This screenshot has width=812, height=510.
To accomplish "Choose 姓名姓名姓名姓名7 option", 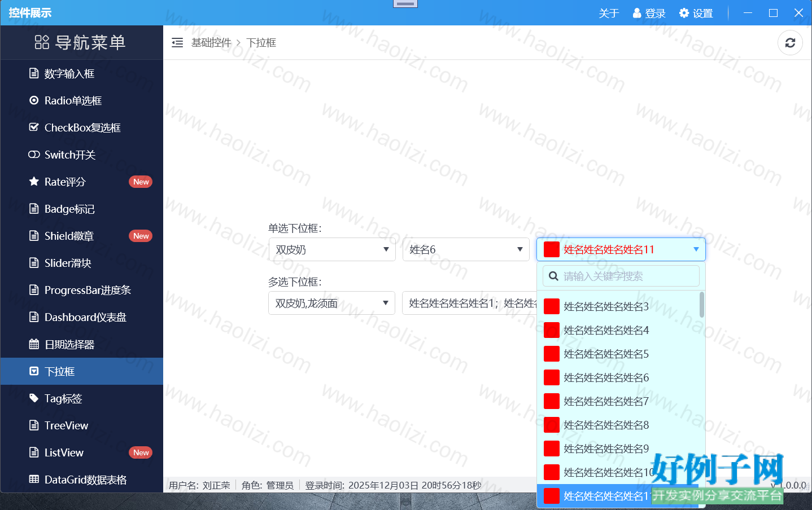I will pyautogui.click(x=618, y=401).
